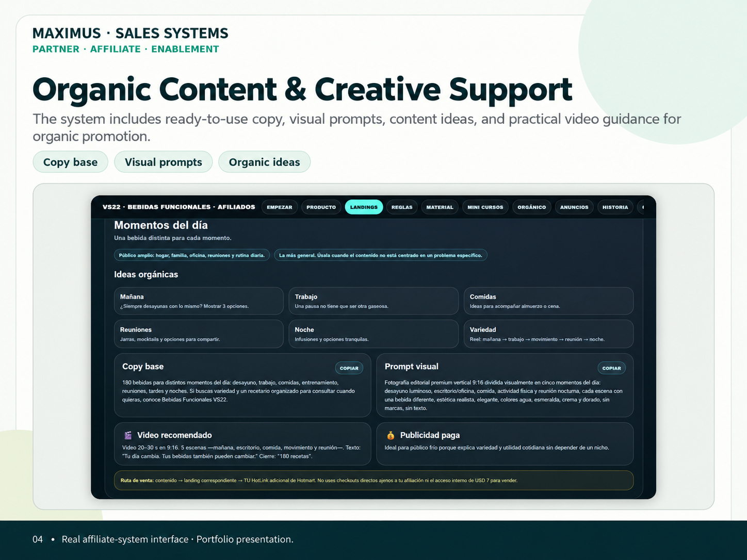Click the 'La más general' usage tag
747x560 pixels.
[381, 255]
